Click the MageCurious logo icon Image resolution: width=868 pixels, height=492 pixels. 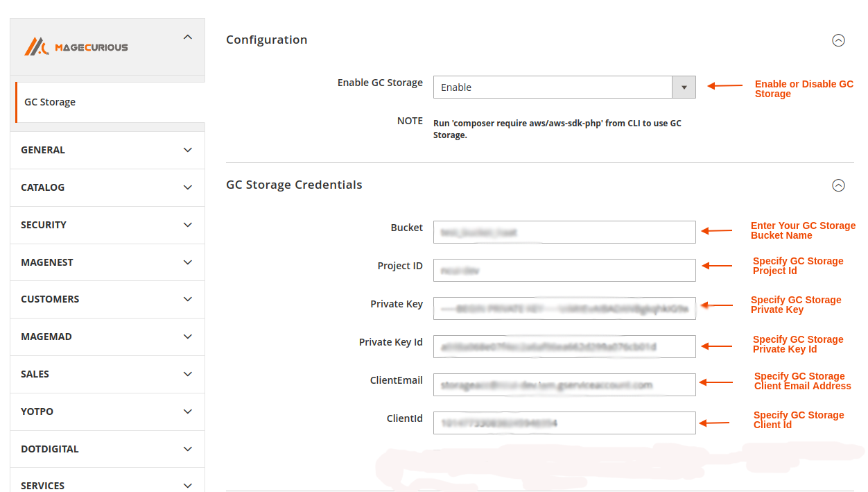(38, 46)
